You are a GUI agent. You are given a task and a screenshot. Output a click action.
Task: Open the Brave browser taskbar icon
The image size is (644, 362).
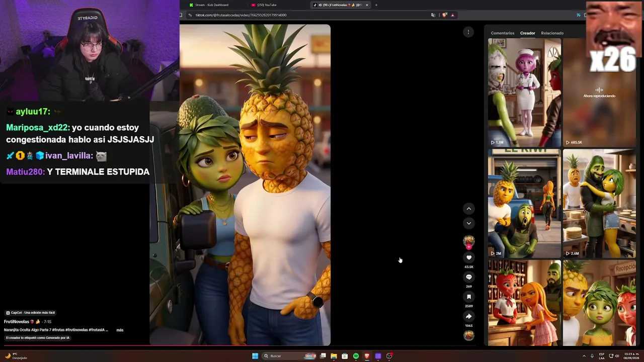click(367, 356)
